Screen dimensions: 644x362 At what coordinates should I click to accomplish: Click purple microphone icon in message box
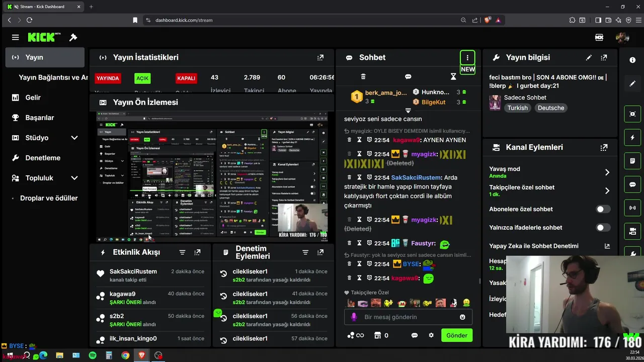354,317
